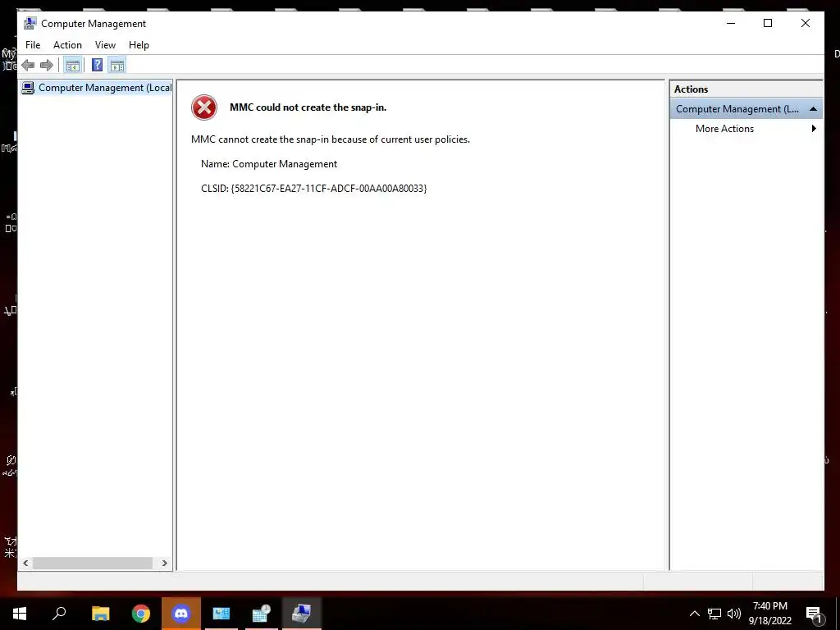Open the File menu
Viewport: 840px width, 630px height.
point(33,45)
